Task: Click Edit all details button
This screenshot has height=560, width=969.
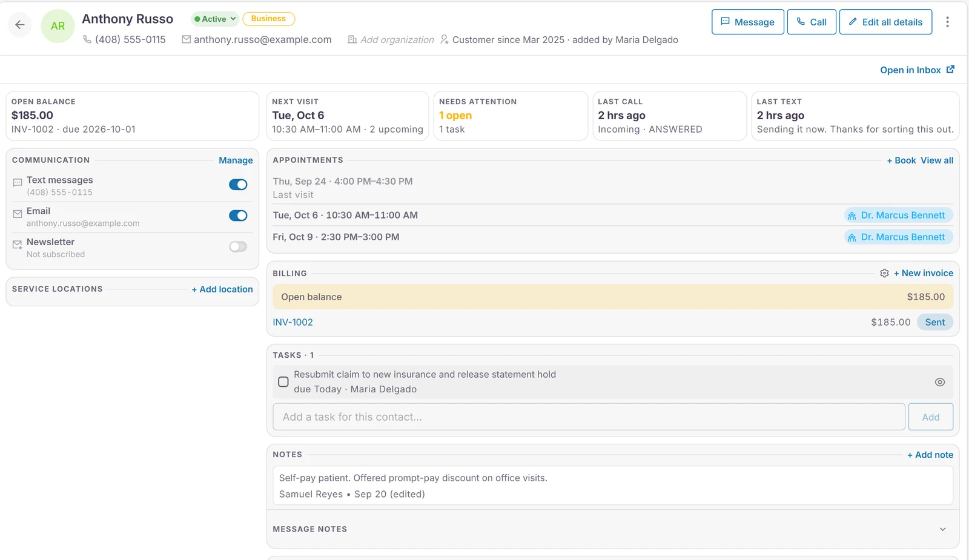Action: (x=885, y=22)
